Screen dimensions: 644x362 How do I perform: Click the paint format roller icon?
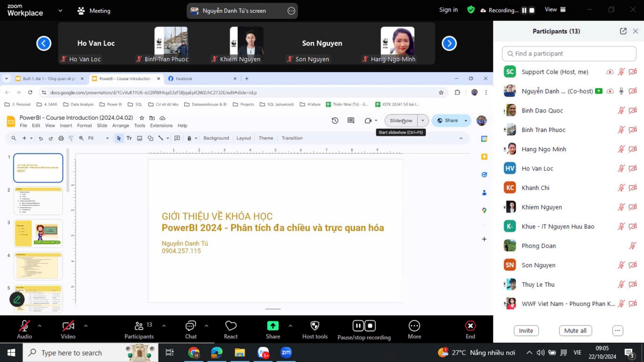tap(71, 138)
